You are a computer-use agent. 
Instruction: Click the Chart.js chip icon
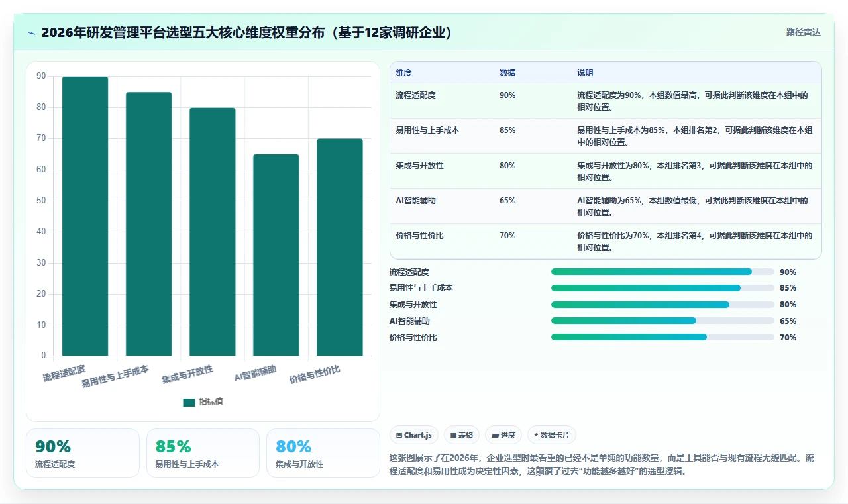tap(399, 435)
